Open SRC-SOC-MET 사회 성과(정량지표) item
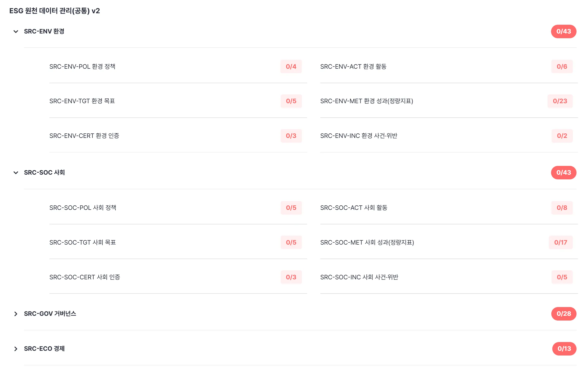The image size is (588, 371). tap(367, 242)
